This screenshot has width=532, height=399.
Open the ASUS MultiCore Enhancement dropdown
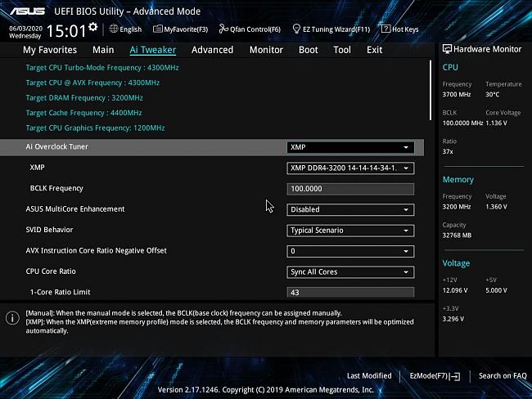[350, 209]
